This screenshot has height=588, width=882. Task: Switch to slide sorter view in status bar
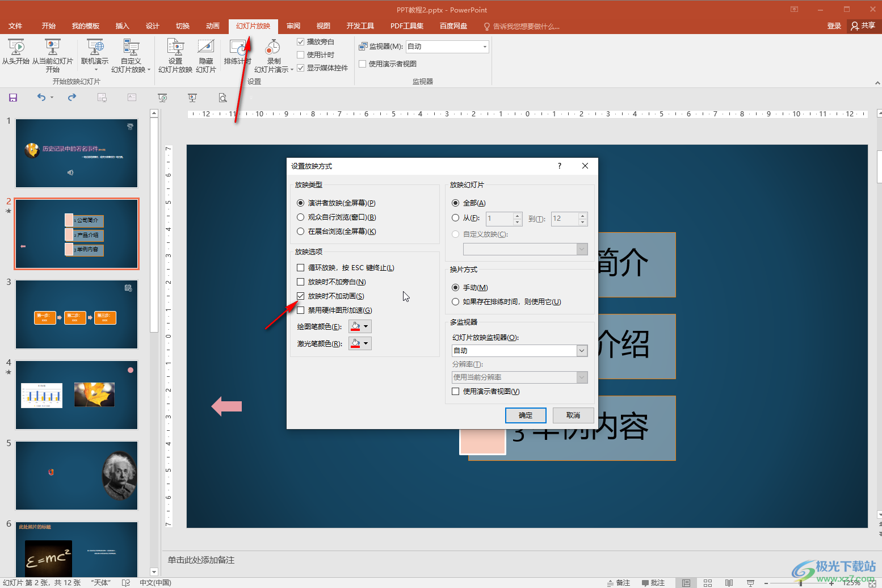click(708, 583)
